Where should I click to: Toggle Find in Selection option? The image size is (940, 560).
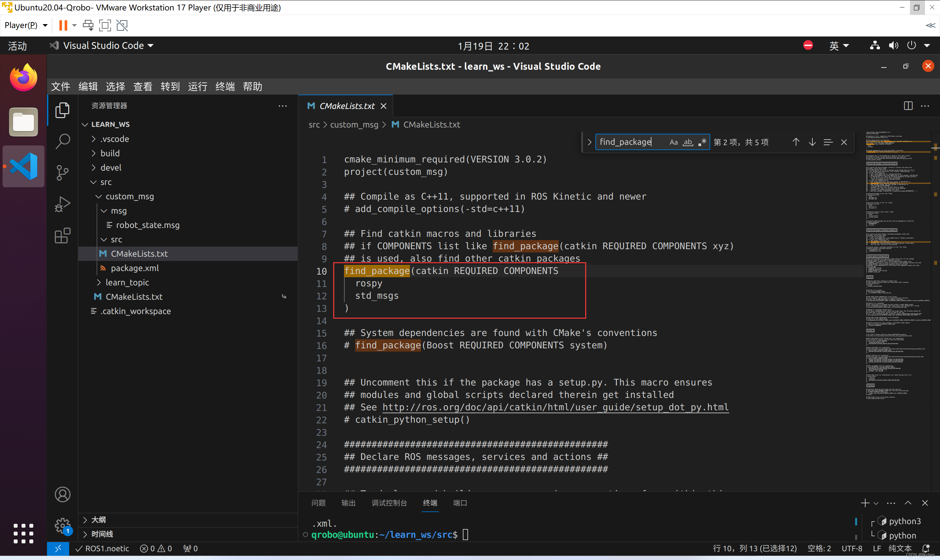828,142
